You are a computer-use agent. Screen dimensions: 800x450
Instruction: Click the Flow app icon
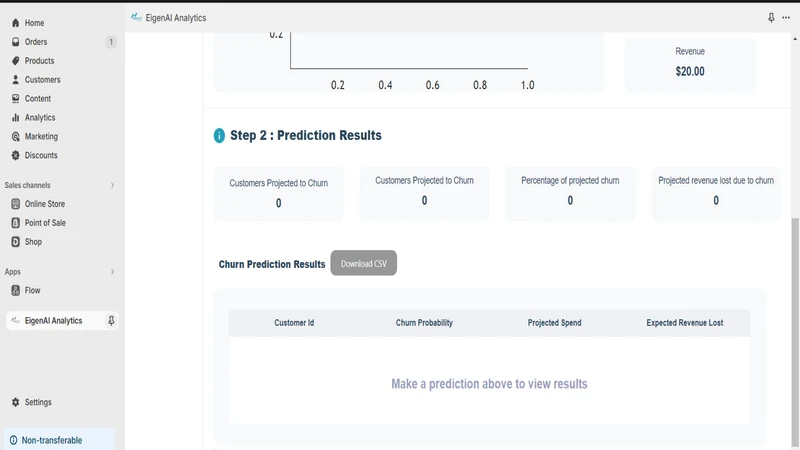click(x=15, y=290)
